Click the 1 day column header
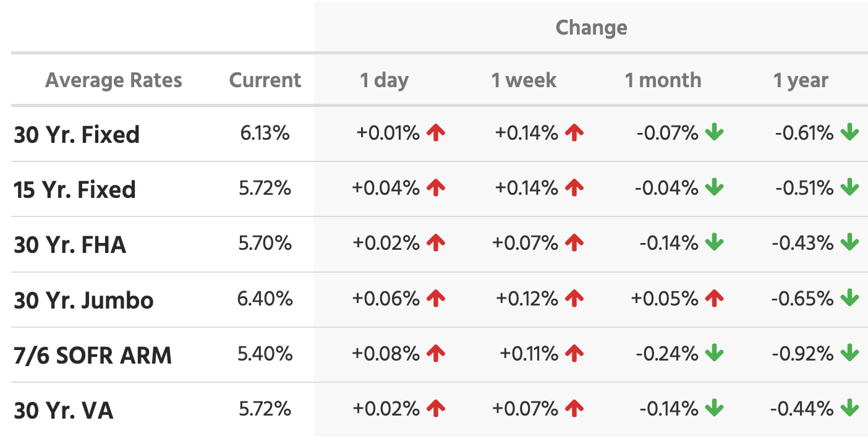 pyautogui.click(x=384, y=80)
